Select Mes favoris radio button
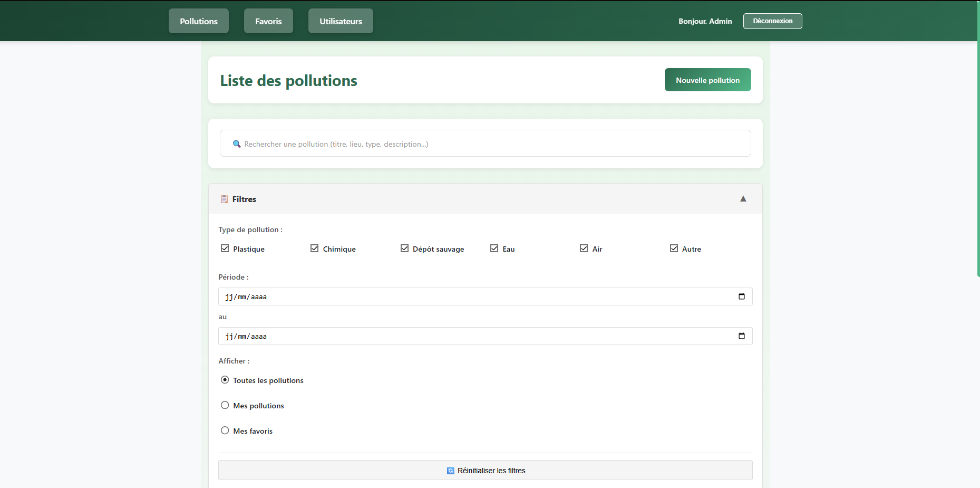Viewport: 980px width, 488px height. coord(225,430)
